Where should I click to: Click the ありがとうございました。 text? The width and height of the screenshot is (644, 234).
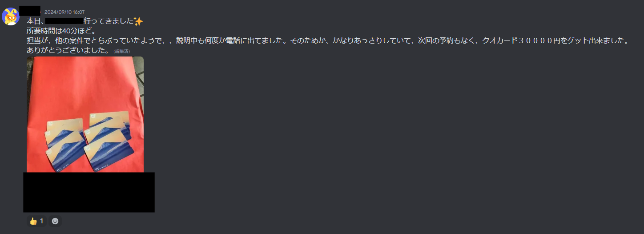coord(68,50)
